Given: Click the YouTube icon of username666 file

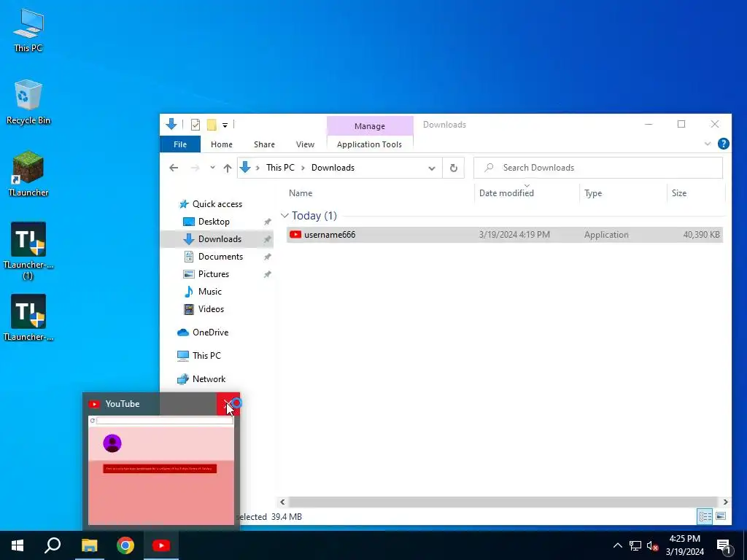Looking at the screenshot, I should point(295,234).
